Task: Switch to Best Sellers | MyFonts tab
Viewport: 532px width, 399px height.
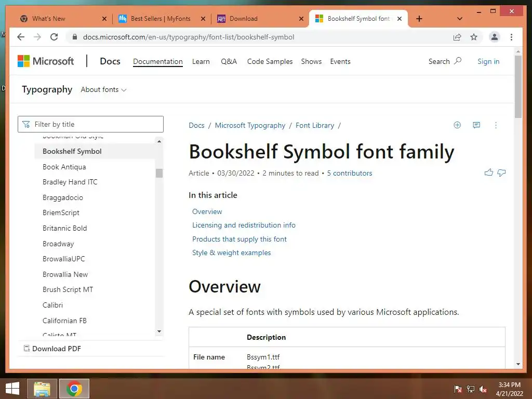Action: pos(161,19)
